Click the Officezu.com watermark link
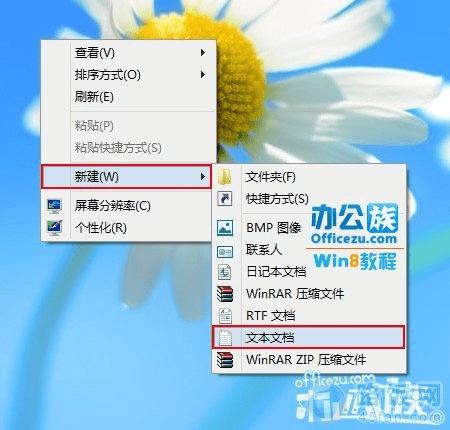 tap(354, 239)
